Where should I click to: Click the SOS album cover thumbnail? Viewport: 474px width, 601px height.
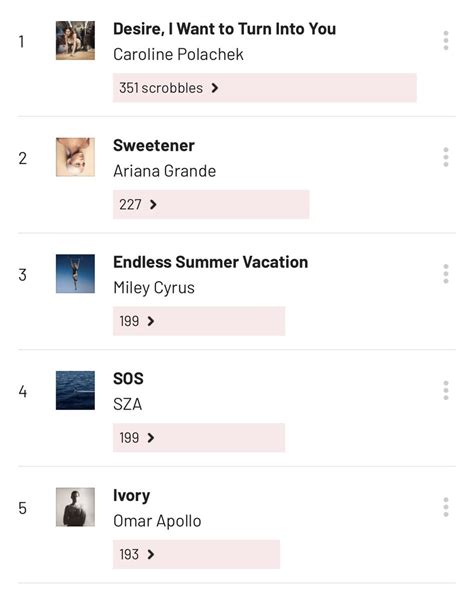[75, 390]
